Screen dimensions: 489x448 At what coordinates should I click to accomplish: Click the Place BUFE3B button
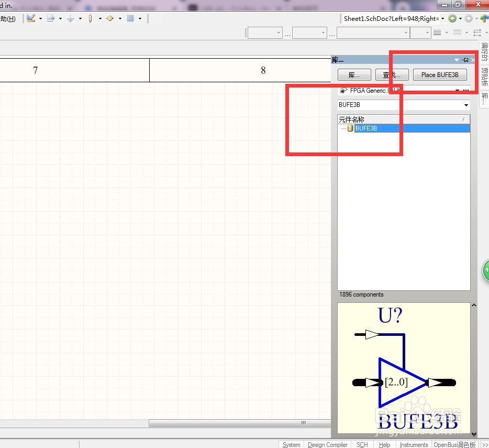click(440, 75)
